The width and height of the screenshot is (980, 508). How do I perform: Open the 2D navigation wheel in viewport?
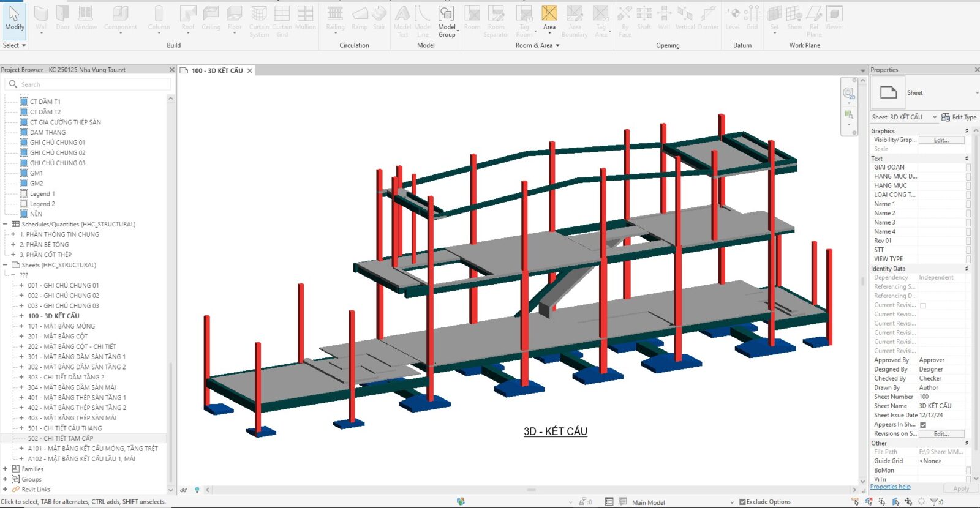pos(849,93)
